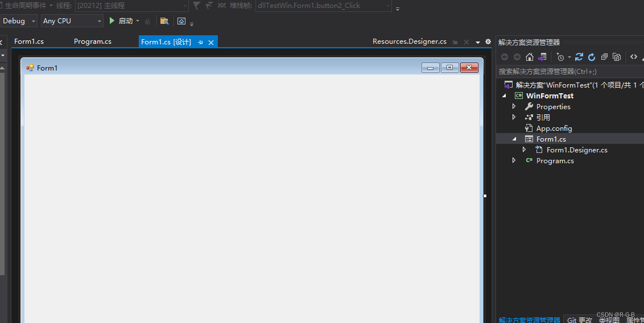Click the Forward arrow in Solution Explorer
The height and width of the screenshot is (323, 644).
click(x=517, y=57)
